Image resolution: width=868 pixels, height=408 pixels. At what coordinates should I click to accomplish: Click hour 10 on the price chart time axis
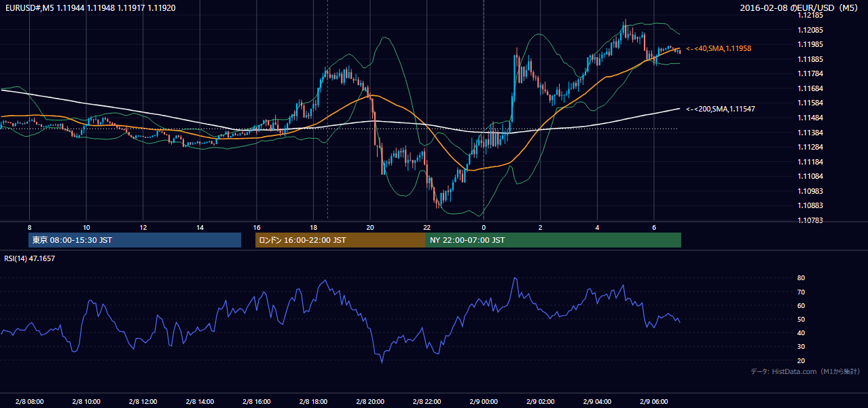[x=86, y=227]
